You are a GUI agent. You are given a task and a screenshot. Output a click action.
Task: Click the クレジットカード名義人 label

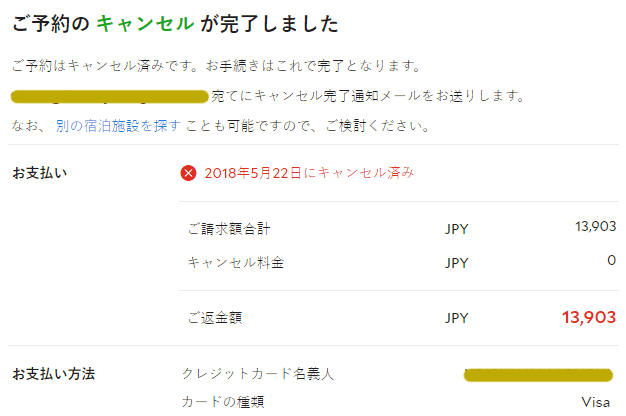pyautogui.click(x=258, y=374)
